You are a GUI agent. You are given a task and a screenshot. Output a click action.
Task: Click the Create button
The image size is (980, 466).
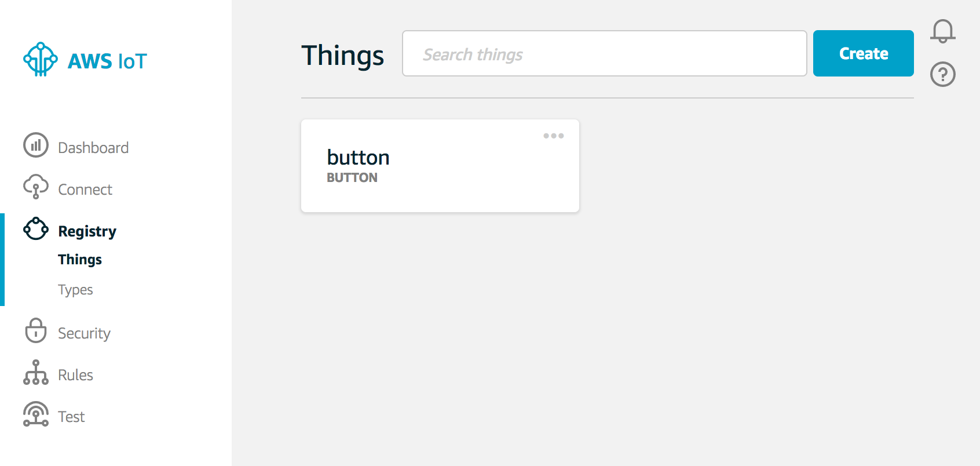point(864,53)
